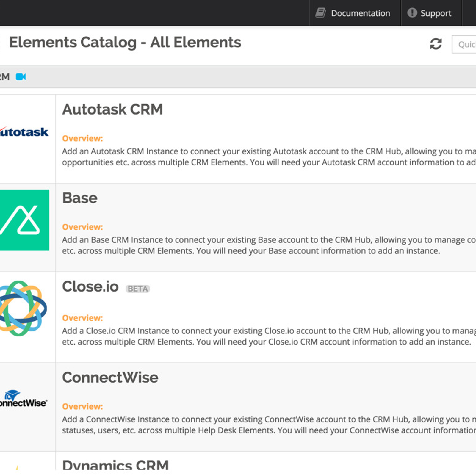This screenshot has height=476, width=476.
Task: Refresh the Elements Catalog
Action: (x=436, y=44)
